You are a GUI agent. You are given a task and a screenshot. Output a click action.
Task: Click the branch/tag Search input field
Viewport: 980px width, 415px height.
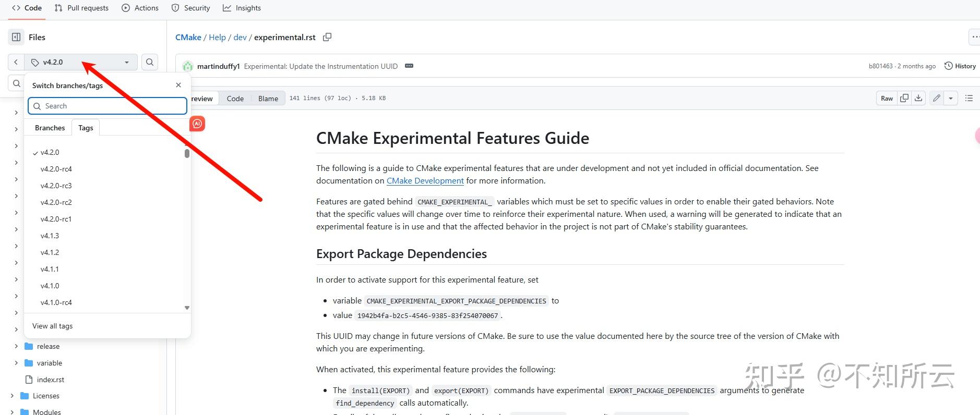click(107, 106)
